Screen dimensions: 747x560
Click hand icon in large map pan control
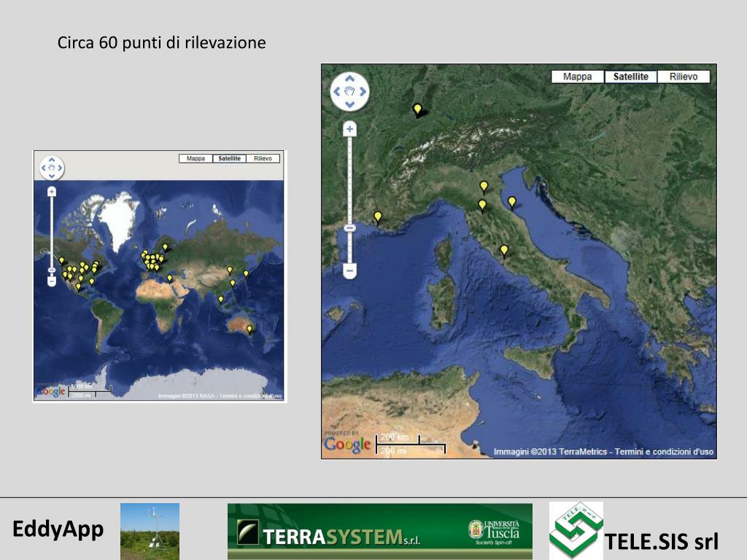coord(349,91)
